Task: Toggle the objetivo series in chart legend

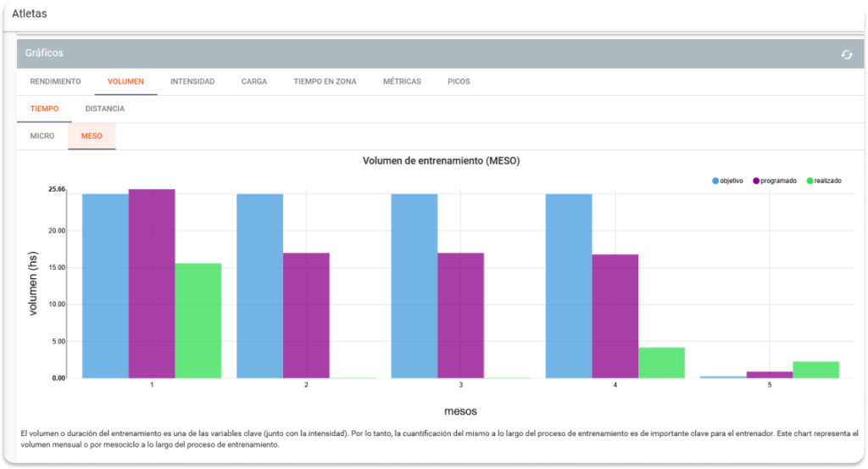Action: pos(731,181)
